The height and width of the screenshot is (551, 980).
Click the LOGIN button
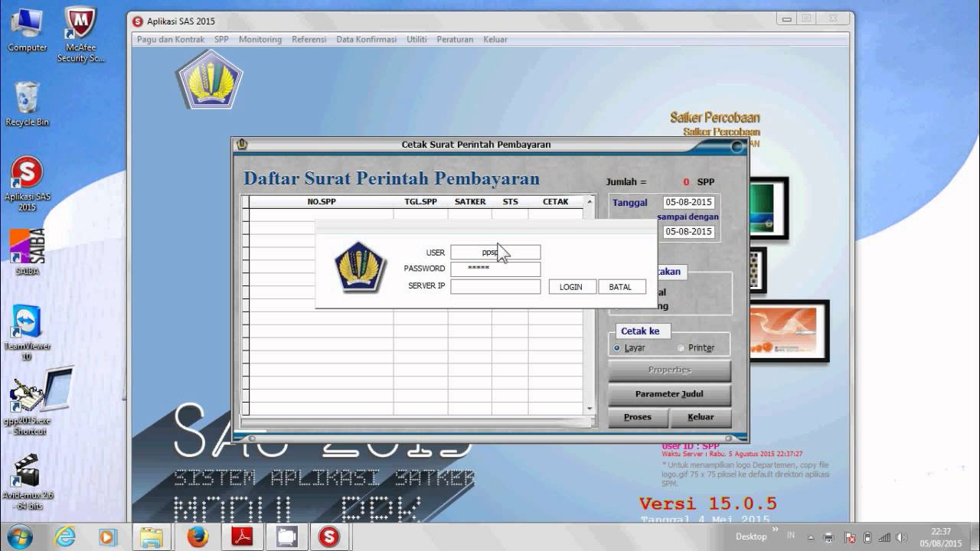click(x=572, y=287)
